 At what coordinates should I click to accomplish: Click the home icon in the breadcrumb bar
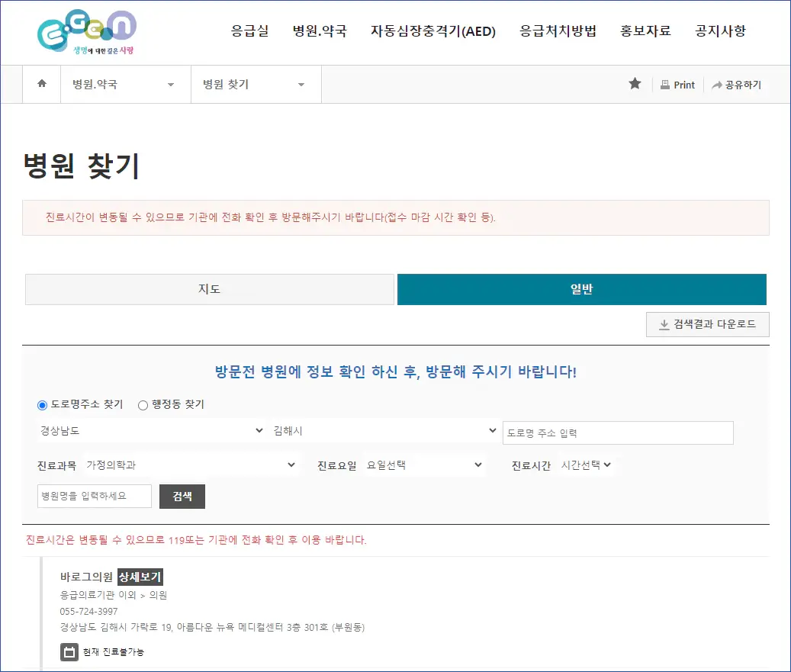tap(41, 84)
